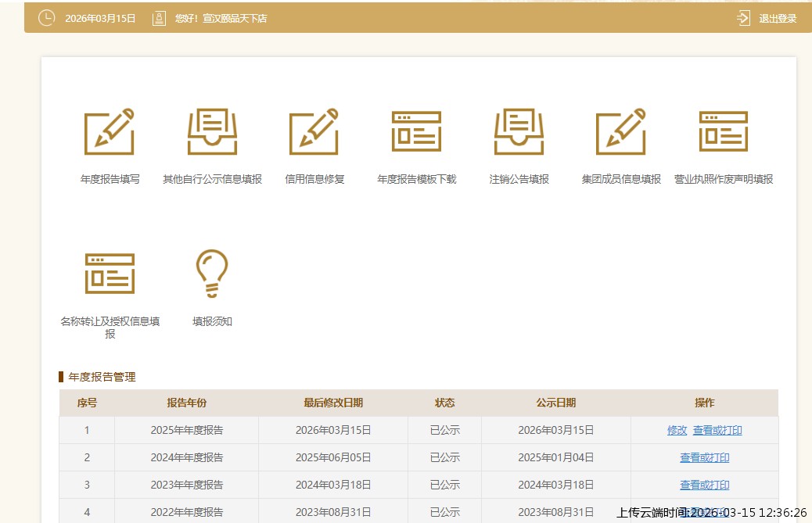The image size is (812, 523).
Task: Open 查看或打印 for the 2023 report
Action: [x=703, y=485]
